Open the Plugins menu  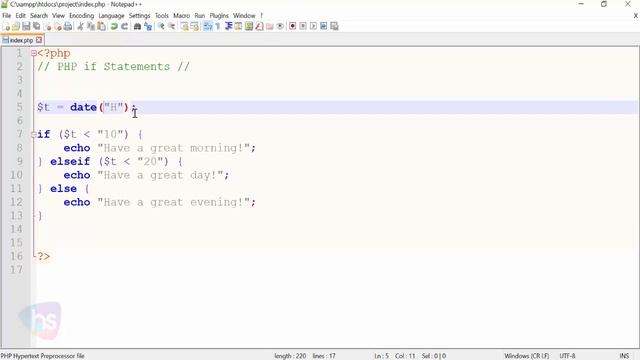click(x=219, y=16)
